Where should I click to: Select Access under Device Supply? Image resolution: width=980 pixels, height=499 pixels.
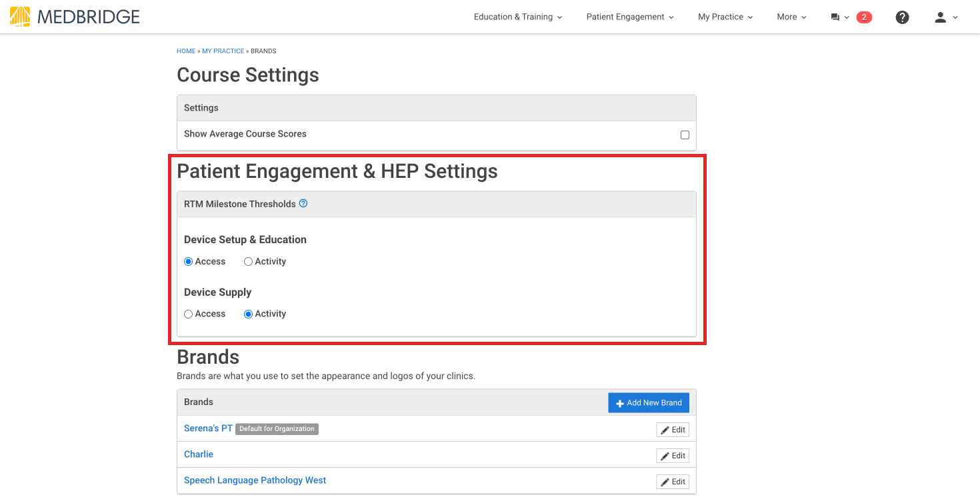click(189, 314)
